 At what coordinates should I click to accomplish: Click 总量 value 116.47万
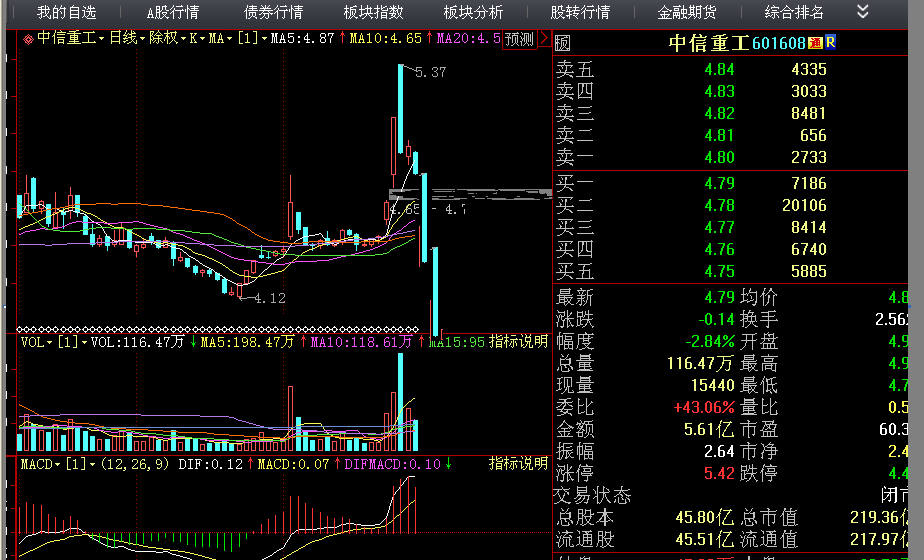[701, 363]
